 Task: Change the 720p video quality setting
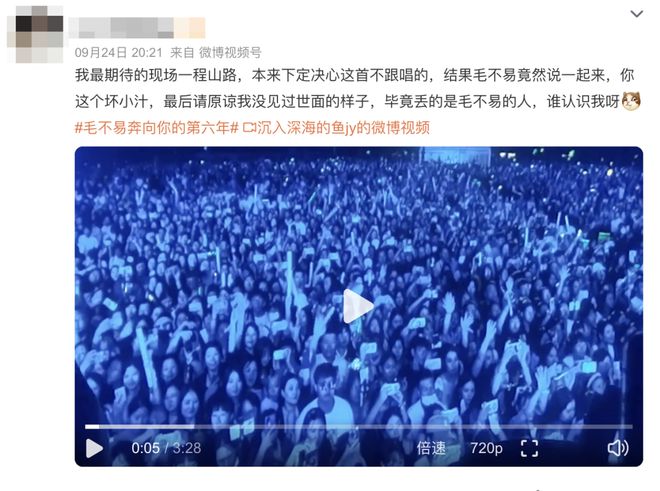point(486,448)
